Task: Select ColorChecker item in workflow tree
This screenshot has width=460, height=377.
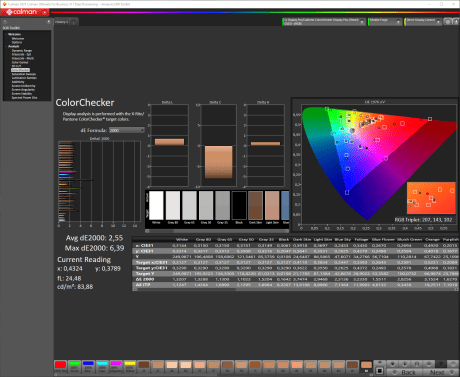Action: (20, 70)
